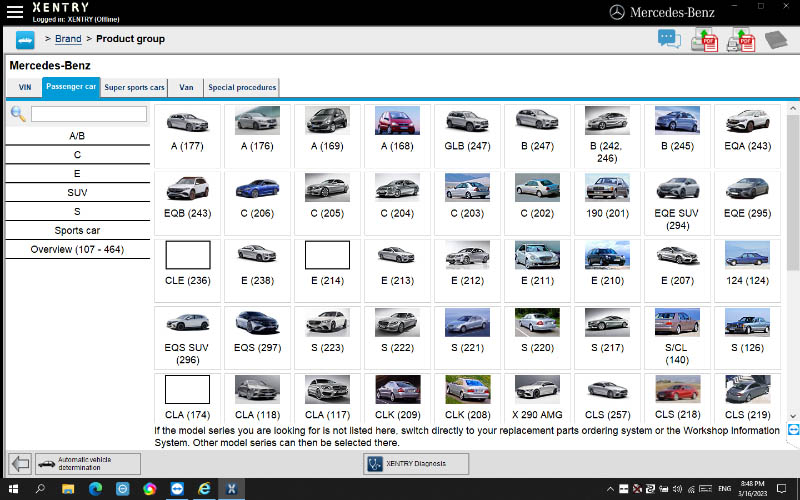Choose CLS (218) red car
Viewport: 800px width, 500px height.
click(677, 398)
